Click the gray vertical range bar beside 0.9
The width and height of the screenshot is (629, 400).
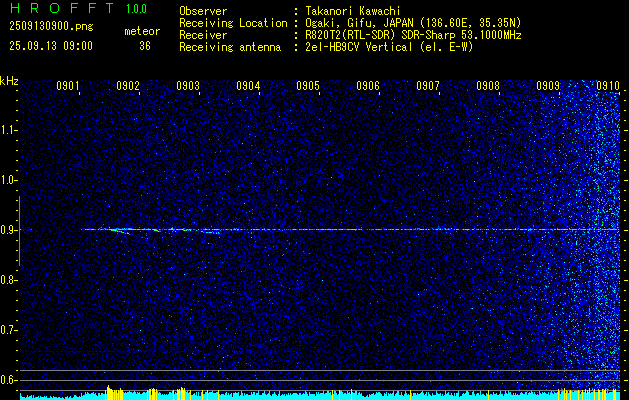click(19, 231)
